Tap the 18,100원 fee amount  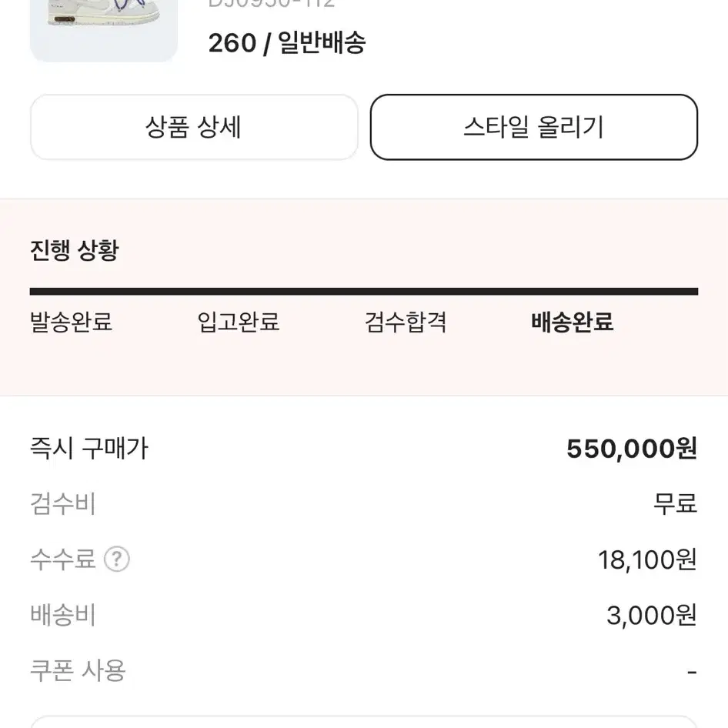(647, 559)
